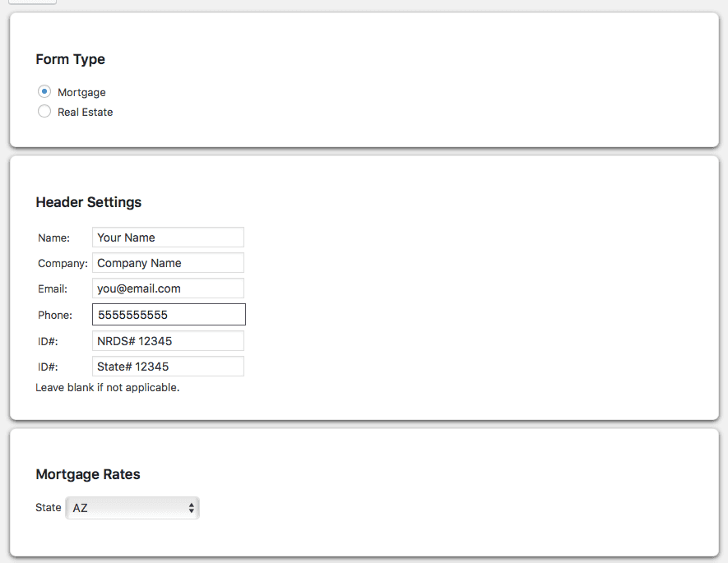Viewport: 728px width, 563px height.
Task: Click the Real Estate option label text
Action: [85, 113]
